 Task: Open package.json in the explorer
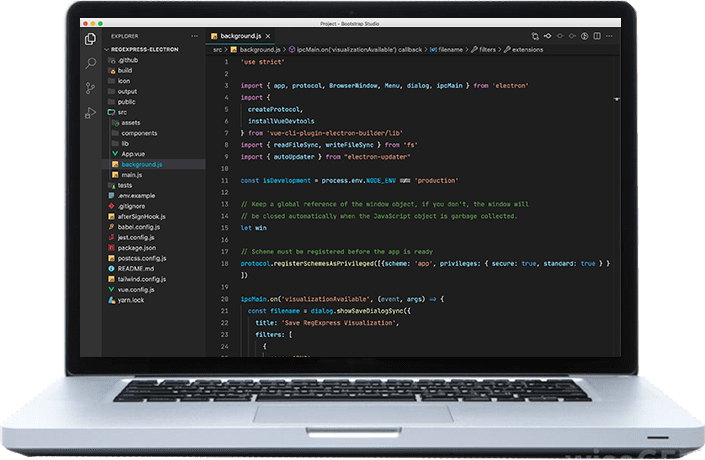[138, 246]
